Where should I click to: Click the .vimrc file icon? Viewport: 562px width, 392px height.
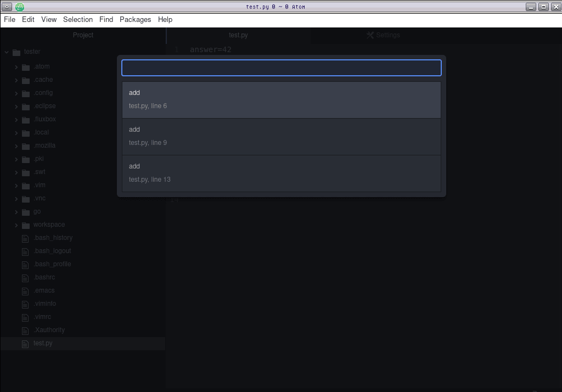pos(25,317)
